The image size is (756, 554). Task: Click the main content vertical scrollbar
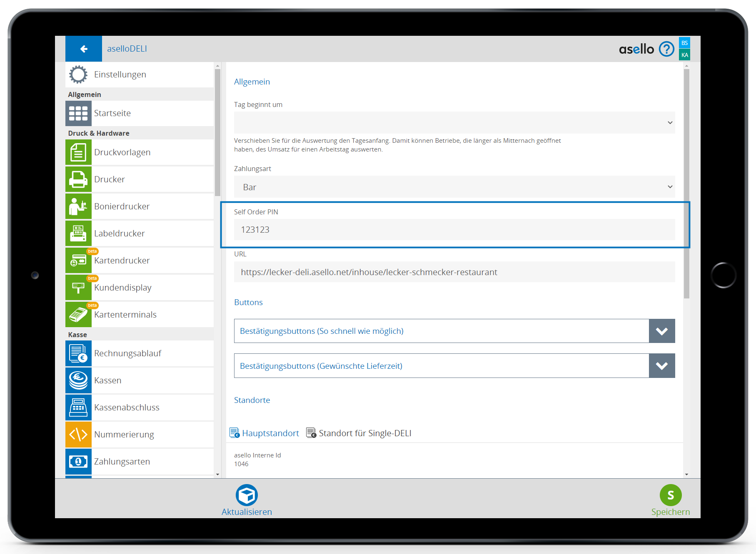[686, 183]
